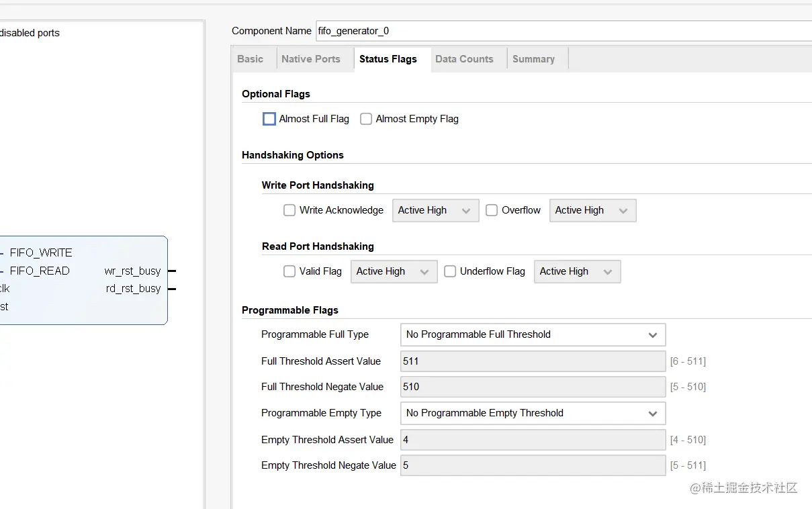This screenshot has height=509, width=812.
Task: Enable the Almost Empty Flag checkbox
Action: [x=366, y=119]
